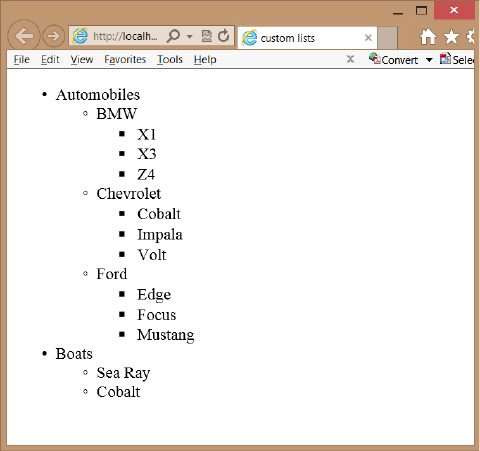Close the browser window
Screen dimensions: 480x451
[454, 10]
